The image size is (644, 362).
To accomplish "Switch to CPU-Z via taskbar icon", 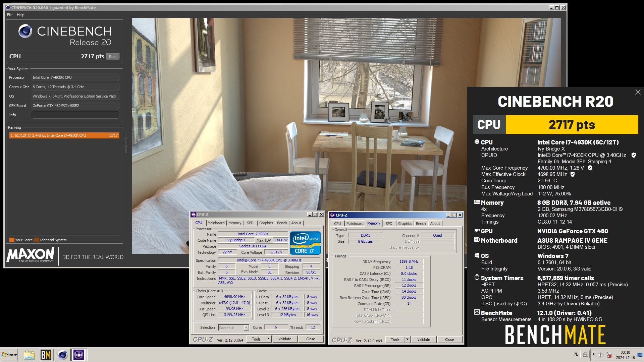I will tap(79, 355).
